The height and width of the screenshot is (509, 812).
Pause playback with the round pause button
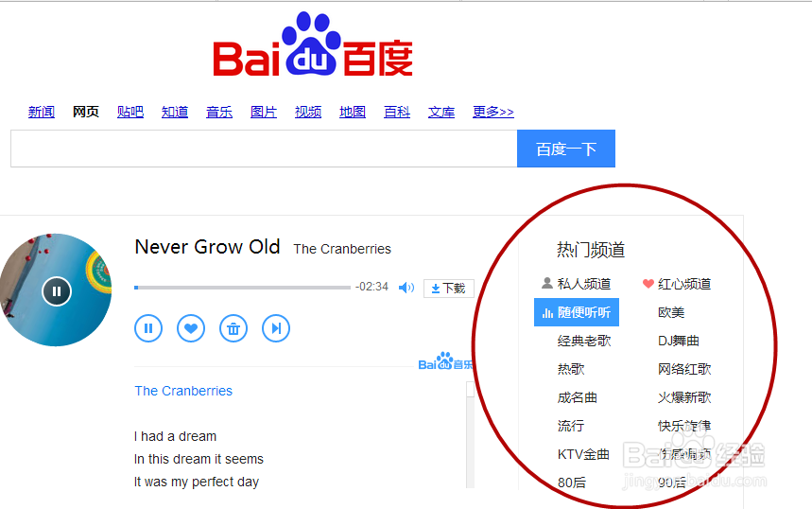pos(148,328)
